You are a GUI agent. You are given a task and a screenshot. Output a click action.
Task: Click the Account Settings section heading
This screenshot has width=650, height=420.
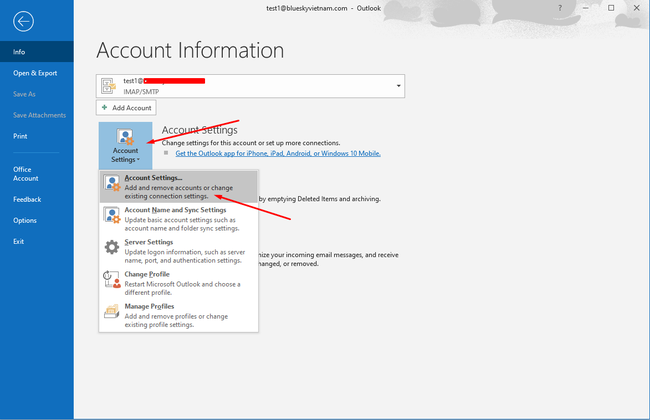click(x=199, y=130)
